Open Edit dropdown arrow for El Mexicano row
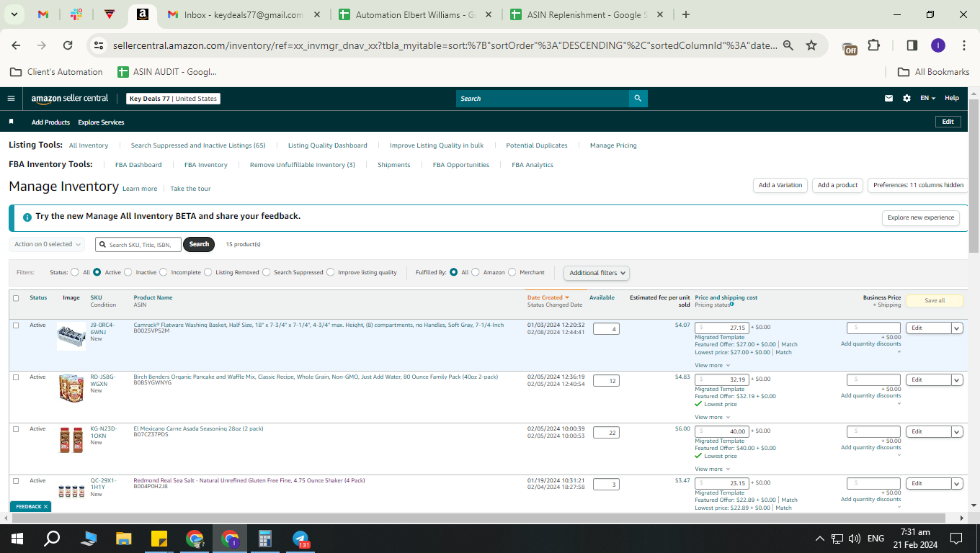The width and height of the screenshot is (980, 553). [x=957, y=431]
